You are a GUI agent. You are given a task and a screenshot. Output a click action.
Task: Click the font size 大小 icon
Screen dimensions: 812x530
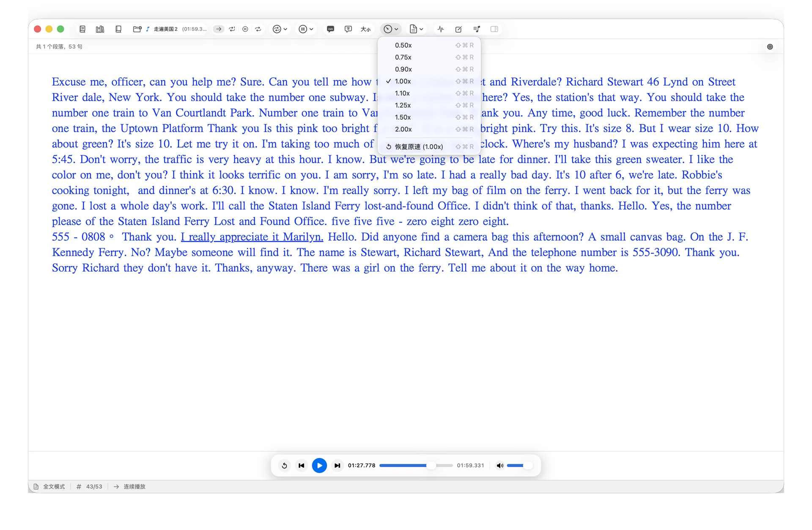365,29
